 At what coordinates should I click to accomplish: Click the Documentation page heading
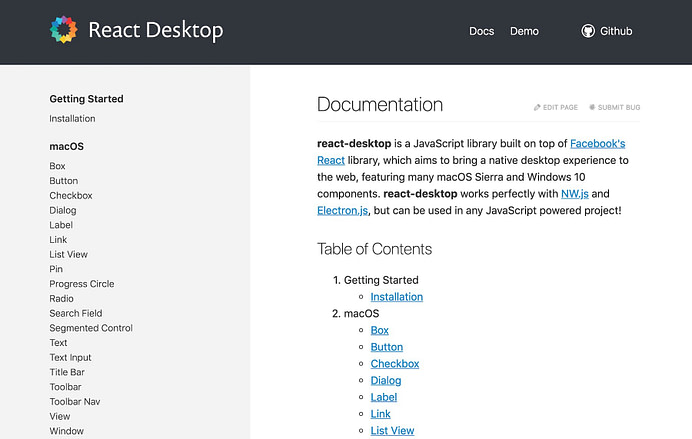coord(380,105)
